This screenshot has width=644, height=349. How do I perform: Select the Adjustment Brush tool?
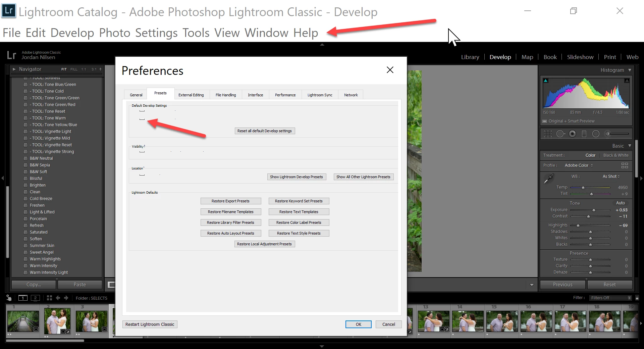pyautogui.click(x=617, y=134)
